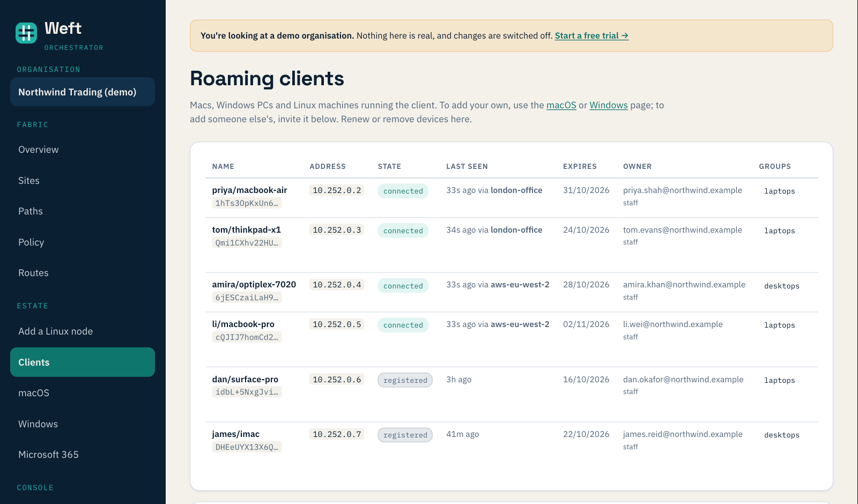858x504 pixels.
Task: Click key fingerprint Qmi1CXhv22HU…
Action: point(247,243)
